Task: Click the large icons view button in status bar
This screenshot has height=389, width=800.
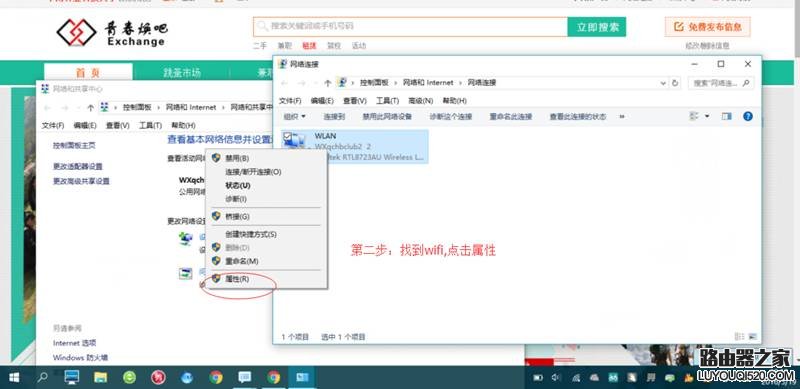Action: coord(752,336)
